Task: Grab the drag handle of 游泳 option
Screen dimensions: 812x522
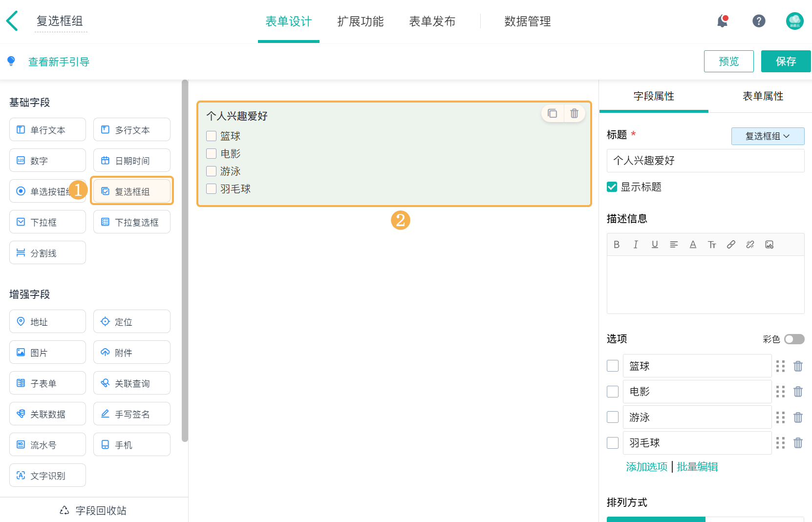Action: coord(780,418)
